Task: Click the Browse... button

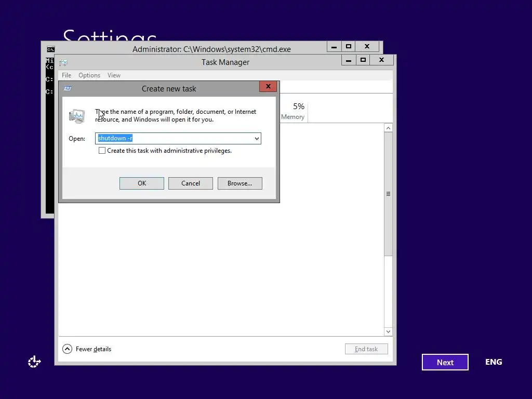Action: [x=240, y=183]
